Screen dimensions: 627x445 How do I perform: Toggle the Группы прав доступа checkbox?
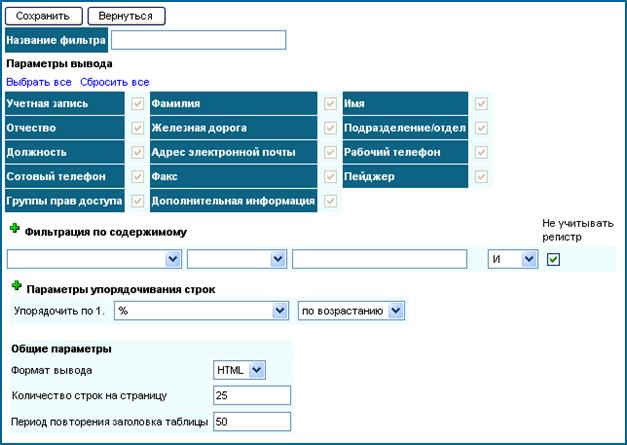[x=138, y=201]
